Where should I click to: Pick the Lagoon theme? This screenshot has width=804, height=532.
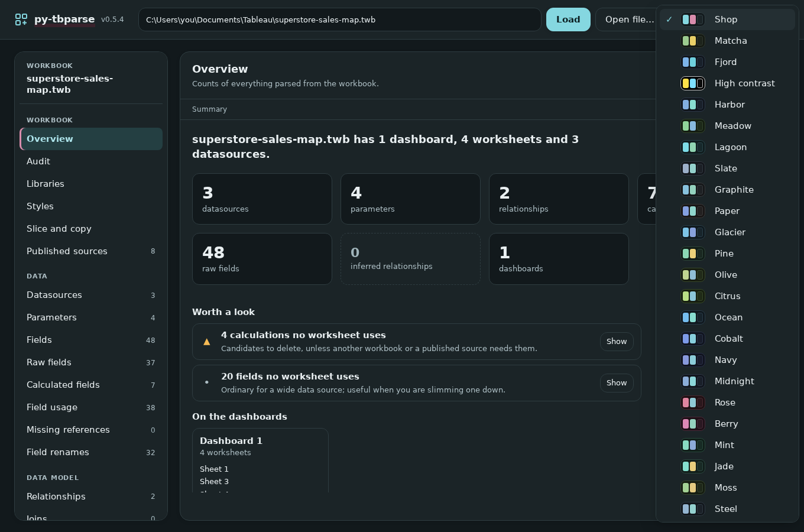[x=727, y=147]
